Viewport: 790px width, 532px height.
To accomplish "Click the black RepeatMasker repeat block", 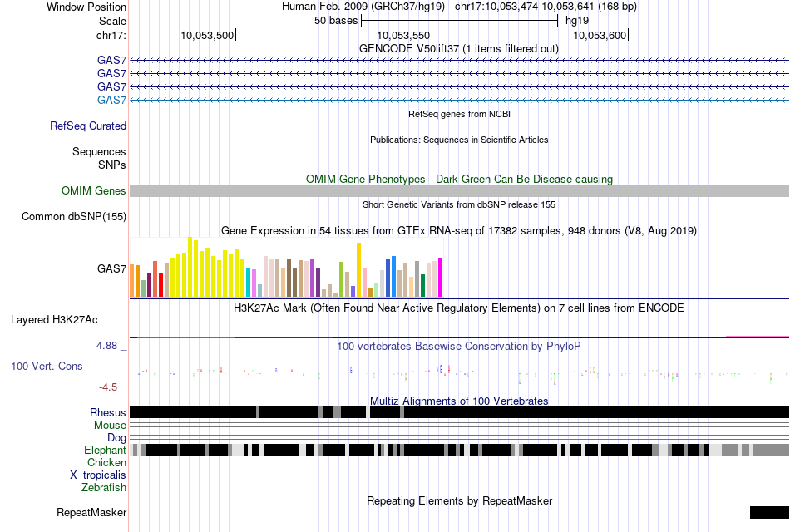I will point(769,512).
